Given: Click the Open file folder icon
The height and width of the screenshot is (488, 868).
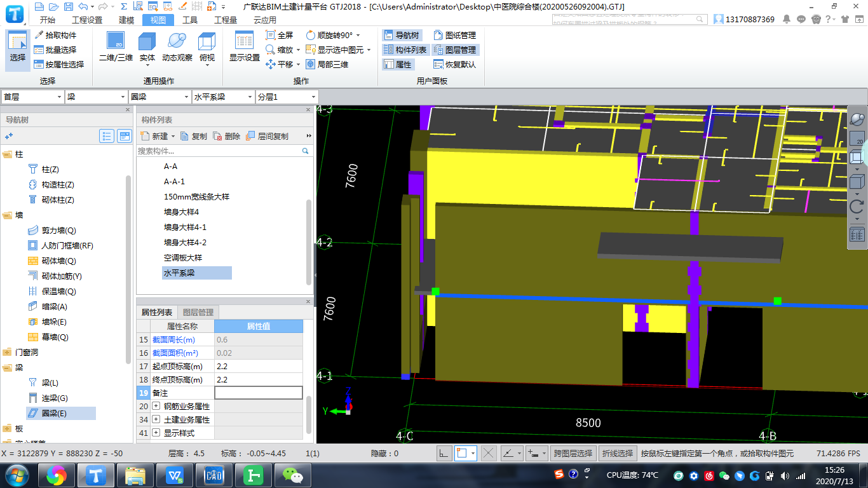Looking at the screenshot, I should [x=53, y=6].
